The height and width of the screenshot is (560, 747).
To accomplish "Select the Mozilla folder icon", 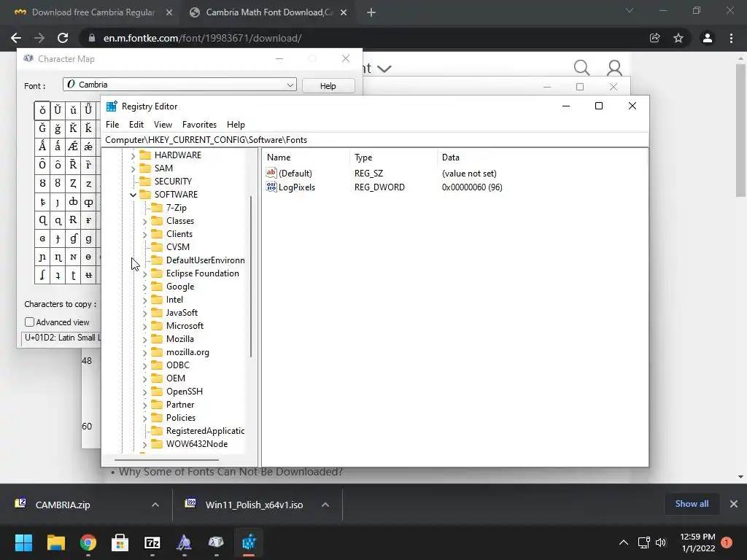I will (x=157, y=339).
